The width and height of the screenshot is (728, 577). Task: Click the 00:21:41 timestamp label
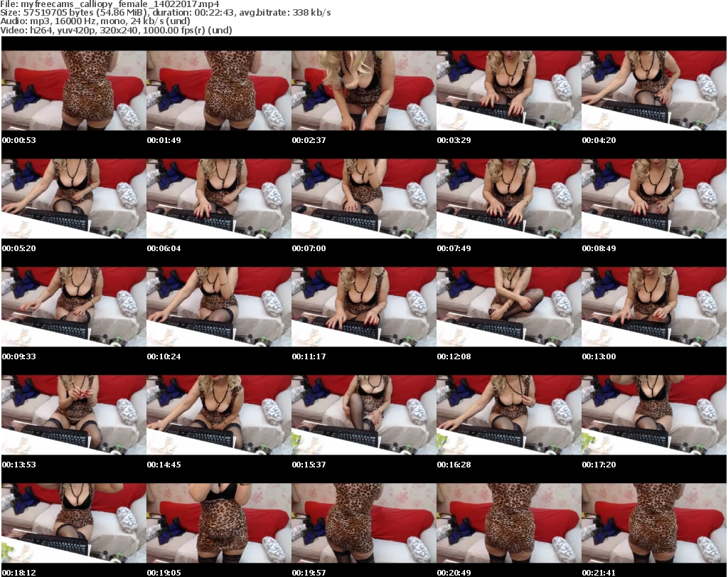coord(599,573)
